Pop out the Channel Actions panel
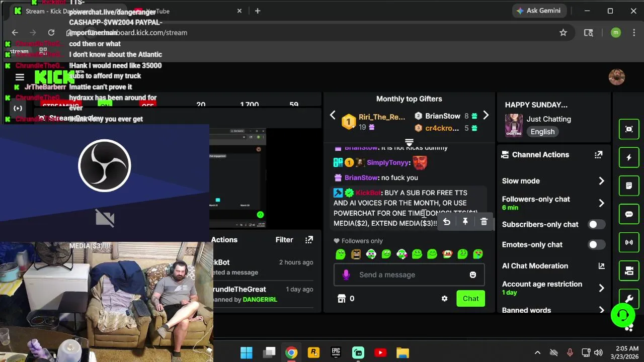This screenshot has width=644, height=362. [598, 155]
